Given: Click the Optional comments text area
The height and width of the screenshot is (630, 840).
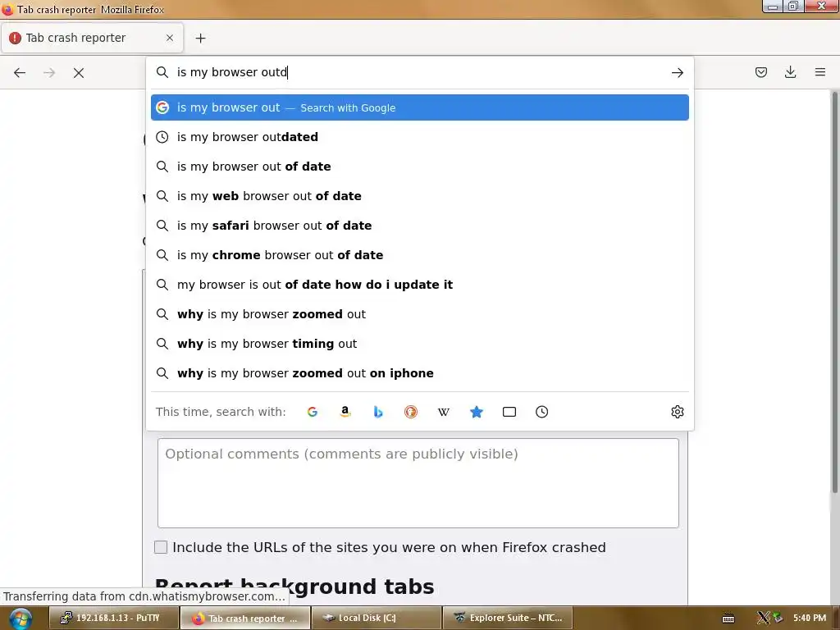Looking at the screenshot, I should [x=418, y=483].
